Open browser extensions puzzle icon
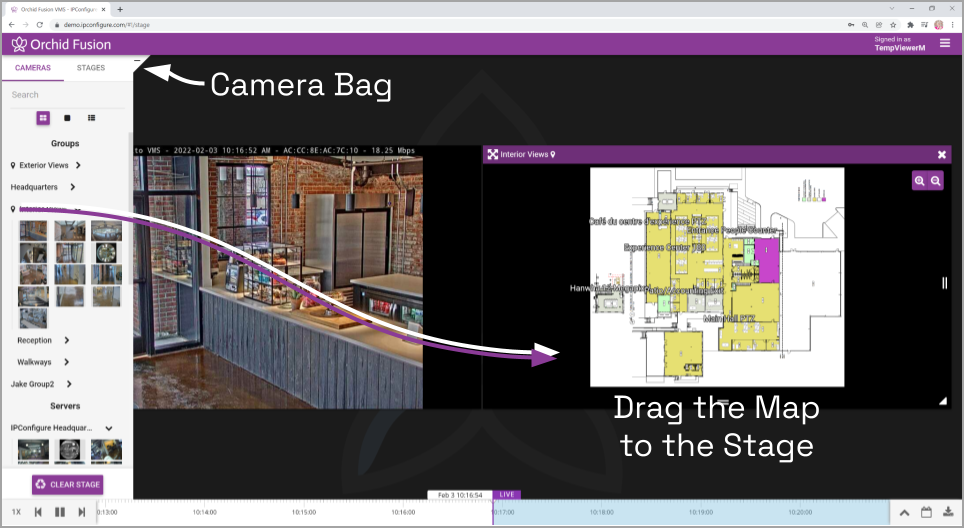This screenshot has width=964, height=528. 911,25
